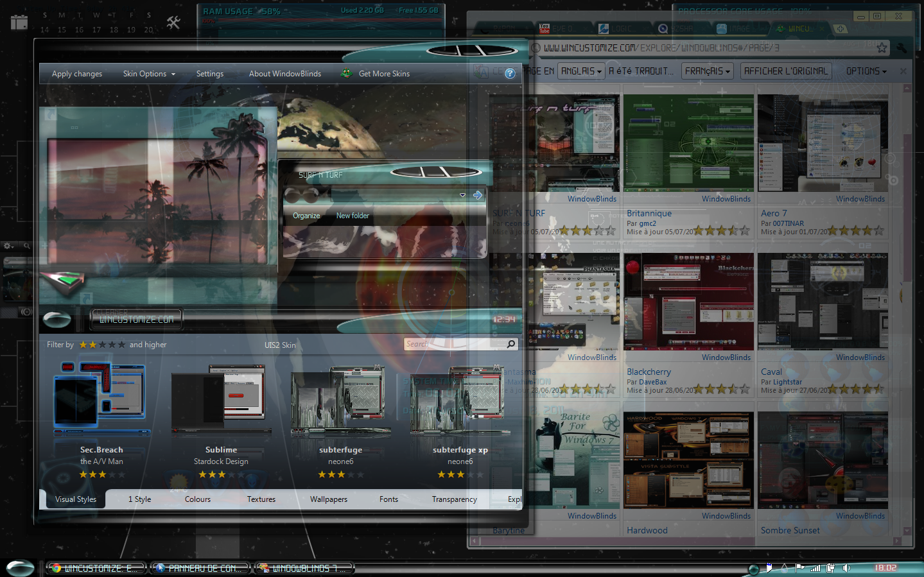Click author link Lightstar
Image resolution: width=924 pixels, height=577 pixels.
coord(787,382)
